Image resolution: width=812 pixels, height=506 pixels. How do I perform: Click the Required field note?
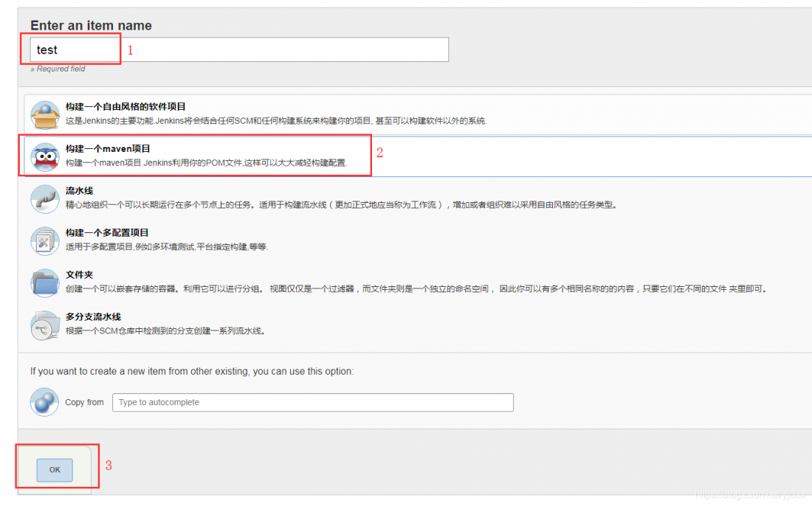click(x=58, y=69)
